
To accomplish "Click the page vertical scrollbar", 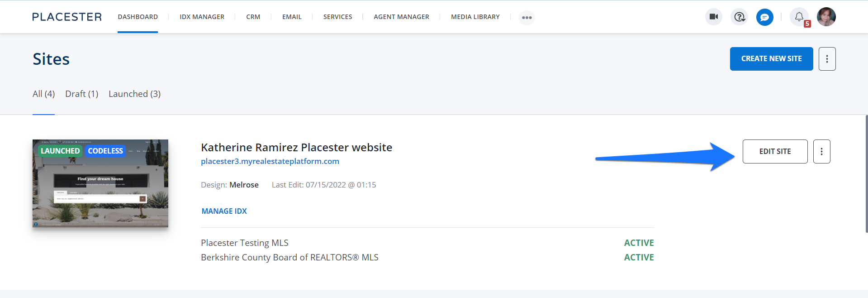I will [x=866, y=174].
